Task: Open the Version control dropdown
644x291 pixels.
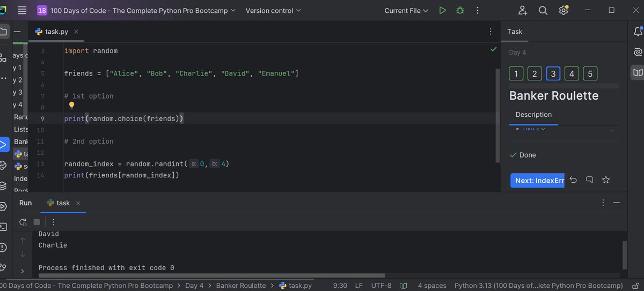Action: click(x=273, y=10)
